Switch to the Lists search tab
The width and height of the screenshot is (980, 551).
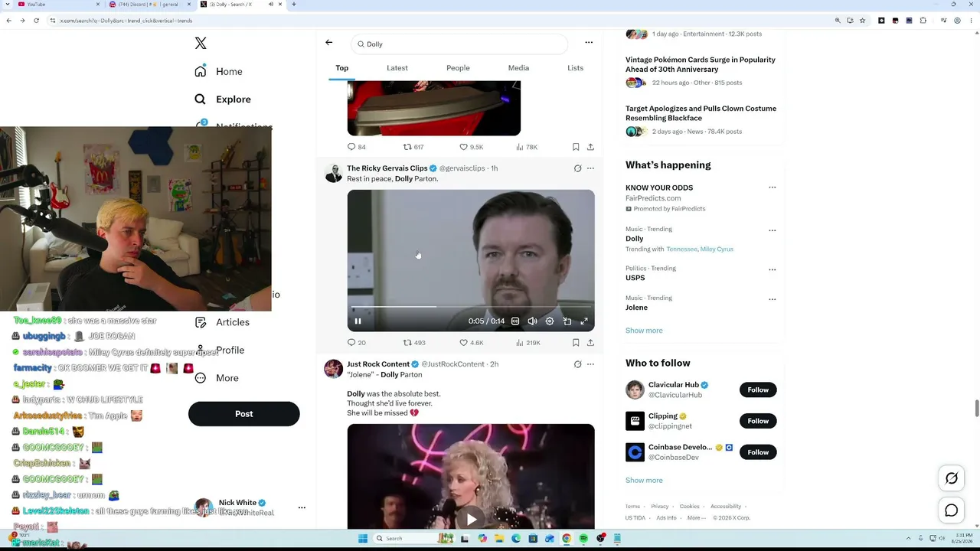pos(575,68)
